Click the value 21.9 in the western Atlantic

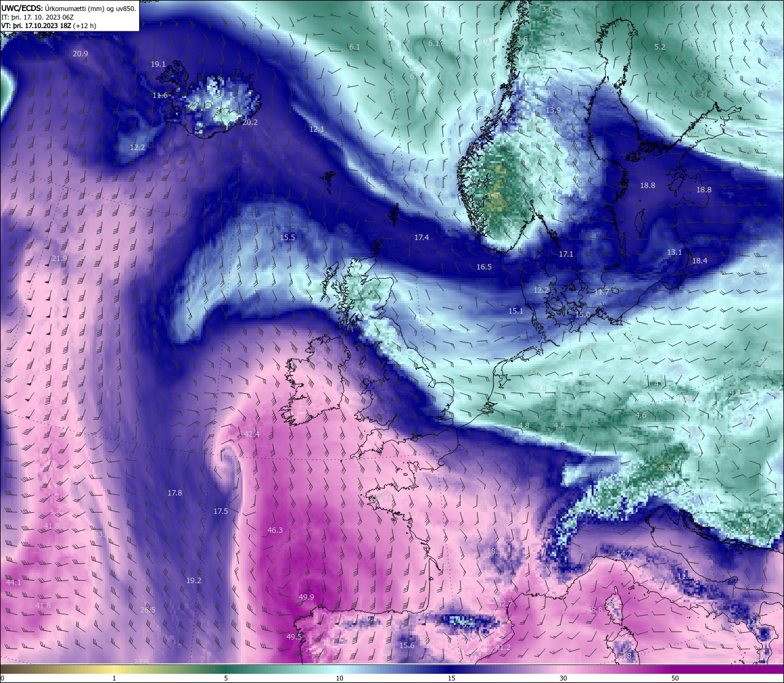(59, 259)
